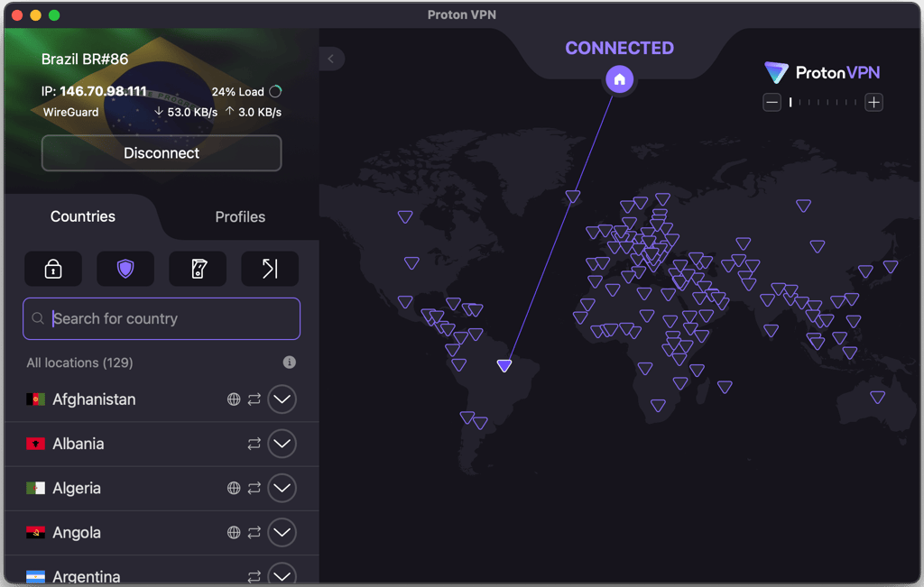This screenshot has width=924, height=587.
Task: Expand the Albania server list
Action: 282,444
